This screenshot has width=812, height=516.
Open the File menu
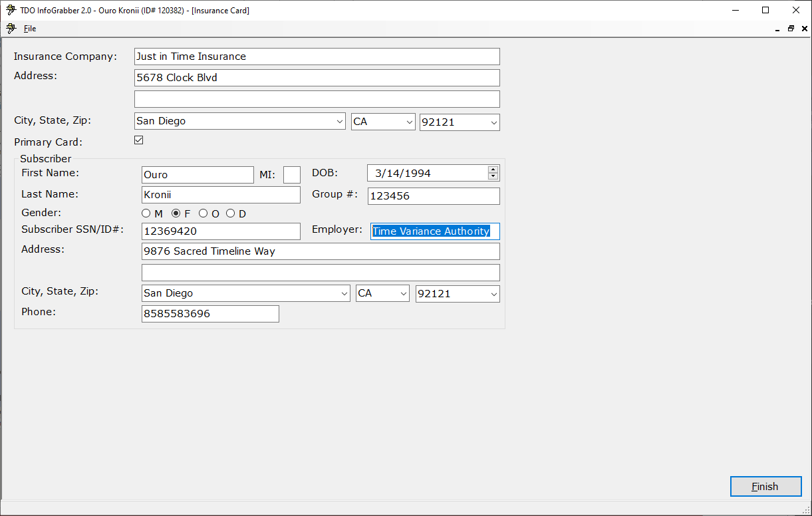click(x=30, y=29)
